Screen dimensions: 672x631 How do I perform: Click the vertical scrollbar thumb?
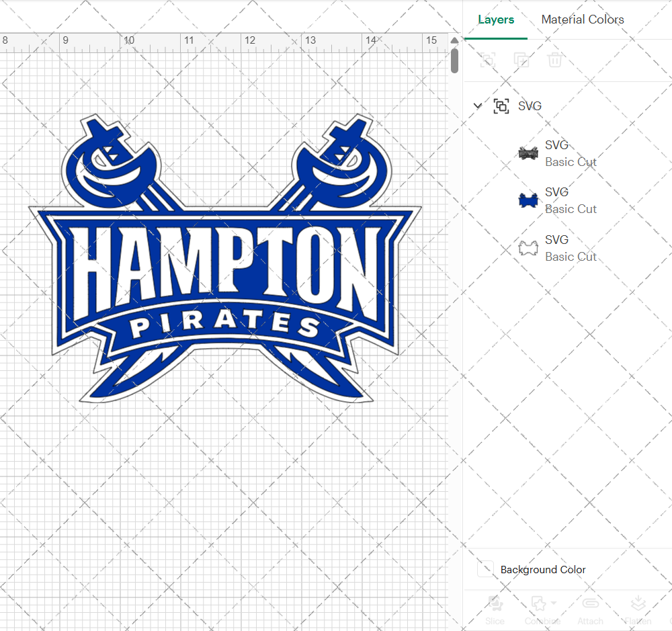click(x=454, y=60)
